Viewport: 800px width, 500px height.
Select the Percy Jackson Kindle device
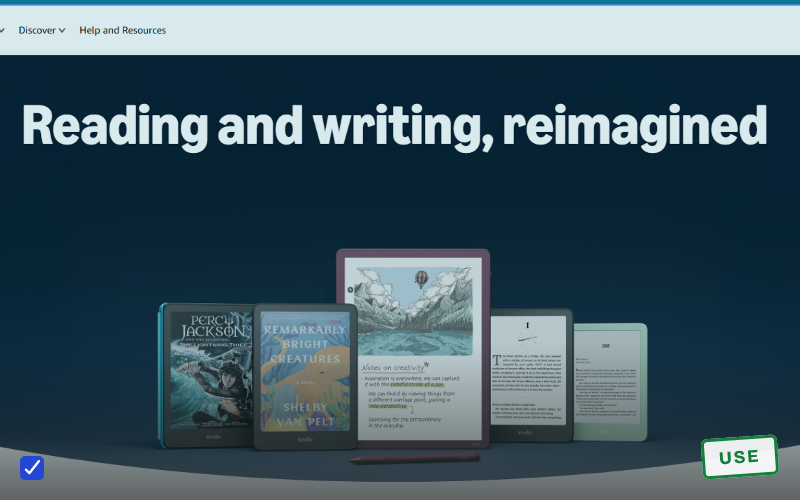[x=207, y=375]
